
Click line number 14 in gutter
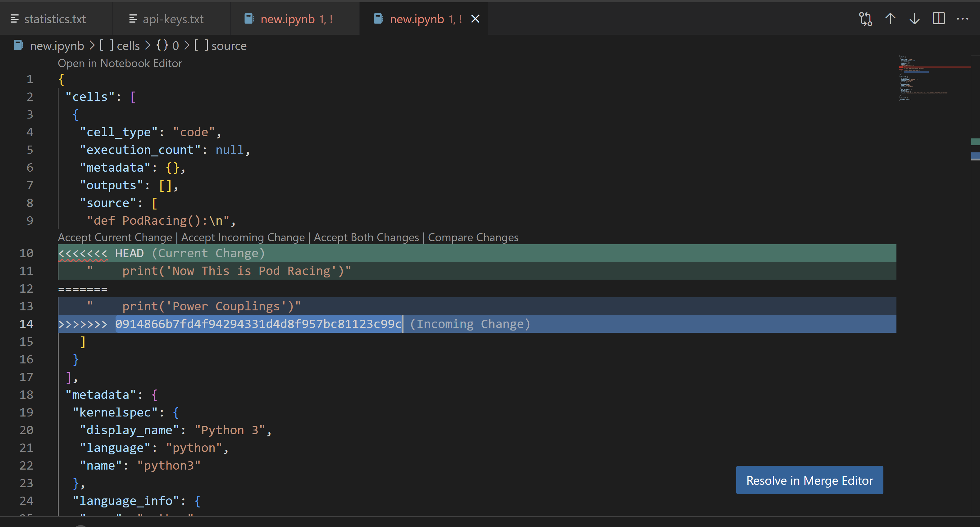click(x=26, y=324)
